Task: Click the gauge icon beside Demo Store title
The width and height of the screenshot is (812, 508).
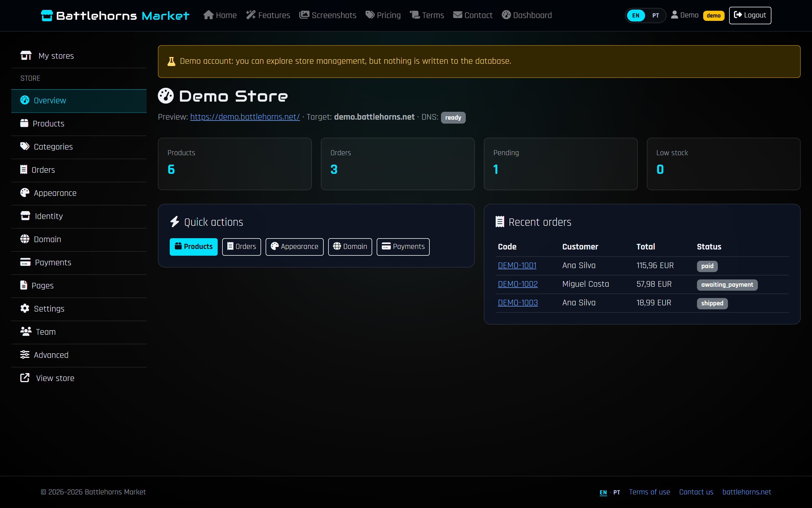Action: (x=166, y=96)
